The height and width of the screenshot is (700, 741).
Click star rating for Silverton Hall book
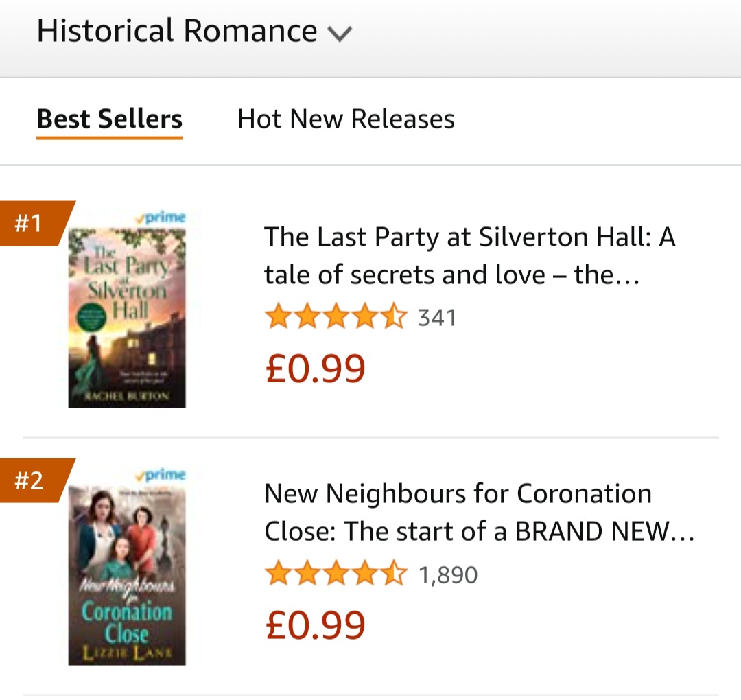336,318
